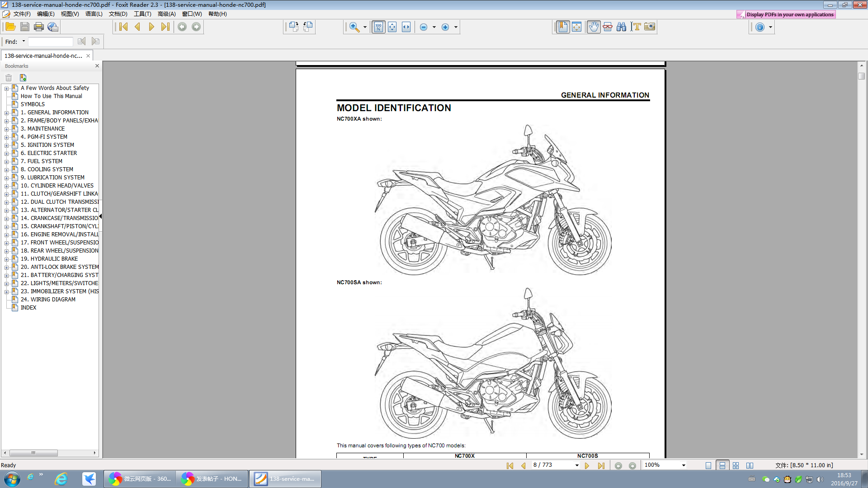Click Find Next arrow icon

click(95, 42)
